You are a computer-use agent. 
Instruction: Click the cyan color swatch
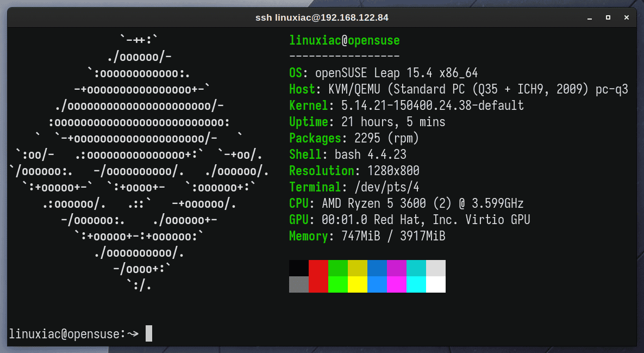point(416,284)
